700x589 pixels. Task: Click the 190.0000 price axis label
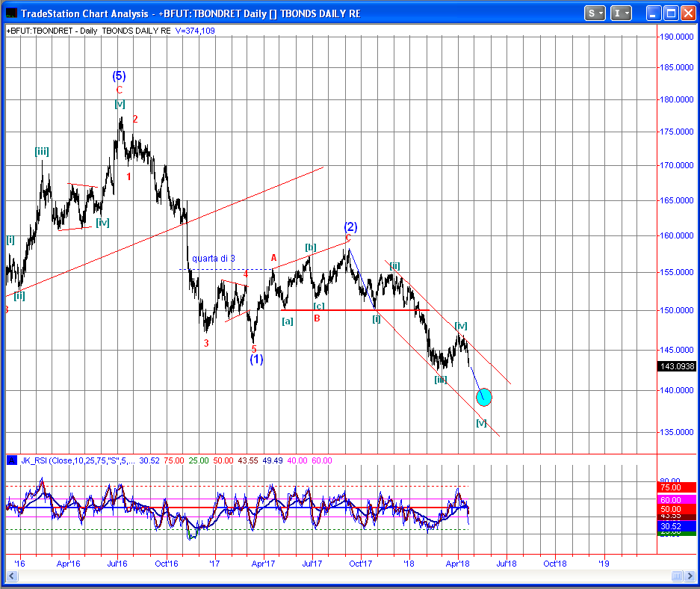click(677, 37)
